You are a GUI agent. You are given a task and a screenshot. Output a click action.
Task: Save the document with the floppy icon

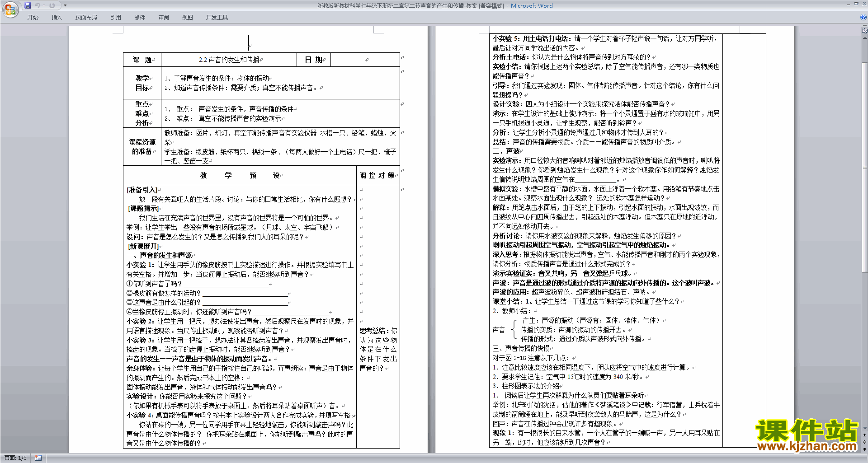28,5
